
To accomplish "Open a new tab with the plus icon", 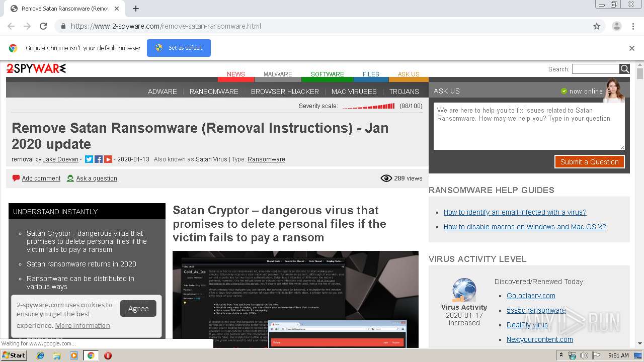I will pyautogui.click(x=136, y=9).
